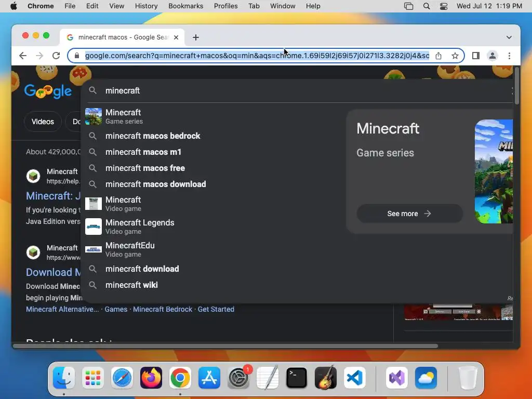Viewport: 532px width, 399px height.
Task: Open Chrome side panel
Action: (x=476, y=56)
